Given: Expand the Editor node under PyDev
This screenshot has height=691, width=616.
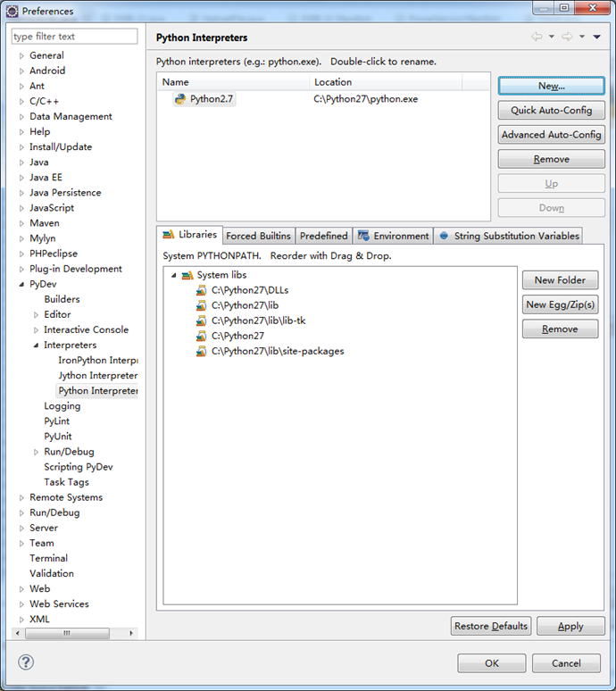Looking at the screenshot, I should coord(36,314).
